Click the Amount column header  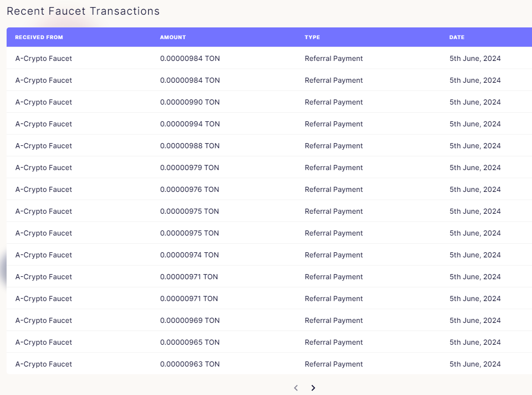click(x=173, y=37)
